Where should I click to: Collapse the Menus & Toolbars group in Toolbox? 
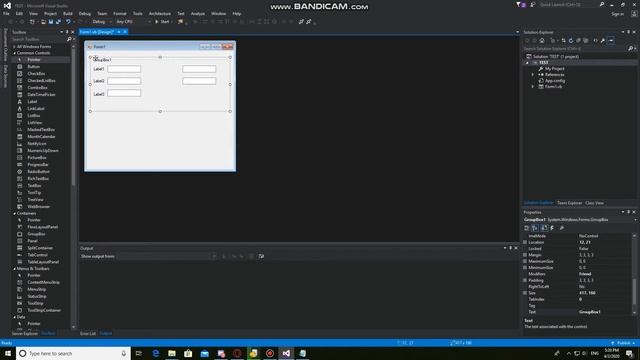pos(14,269)
